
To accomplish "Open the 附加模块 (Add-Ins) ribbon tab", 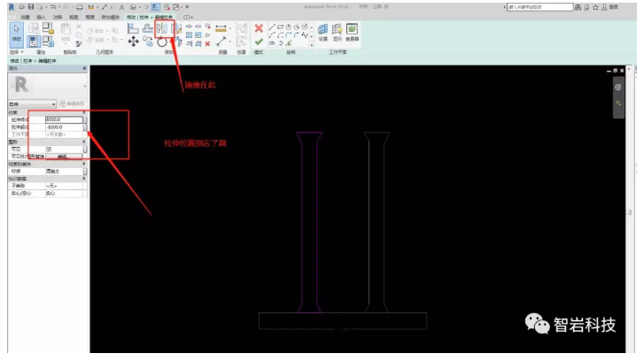I will click(111, 17).
